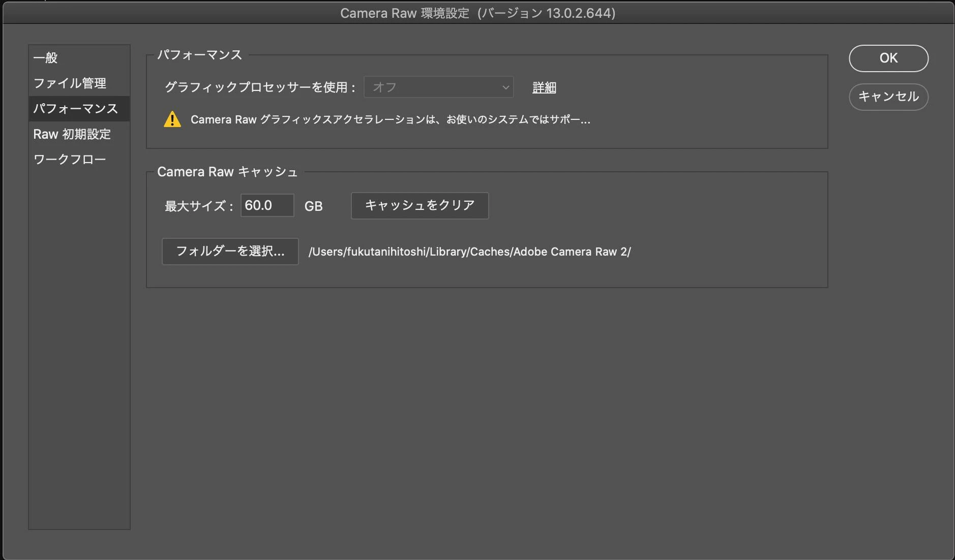Select the パフォーマンス sidebar item

coord(79,109)
